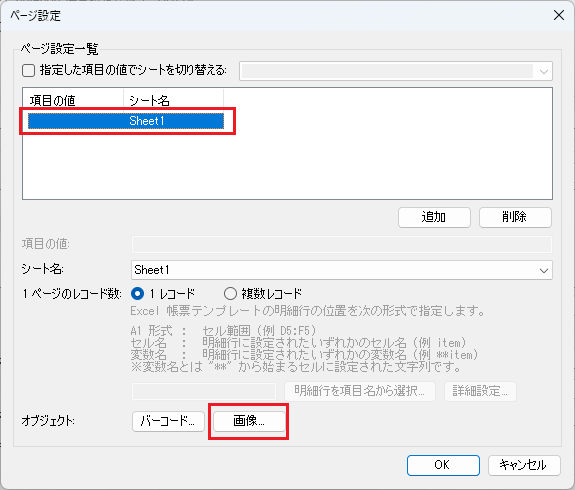Select the 1 レコード radio button
Image resolution: width=575 pixels, height=490 pixels.
(x=138, y=294)
